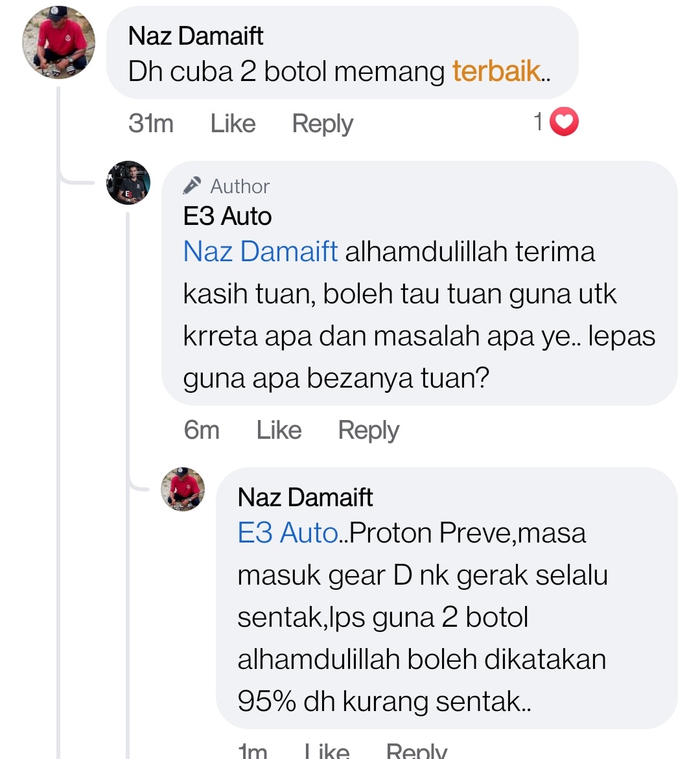Open Naz Damaift's avatar on the last reply
Screen dimensions: 700x759
183,489
